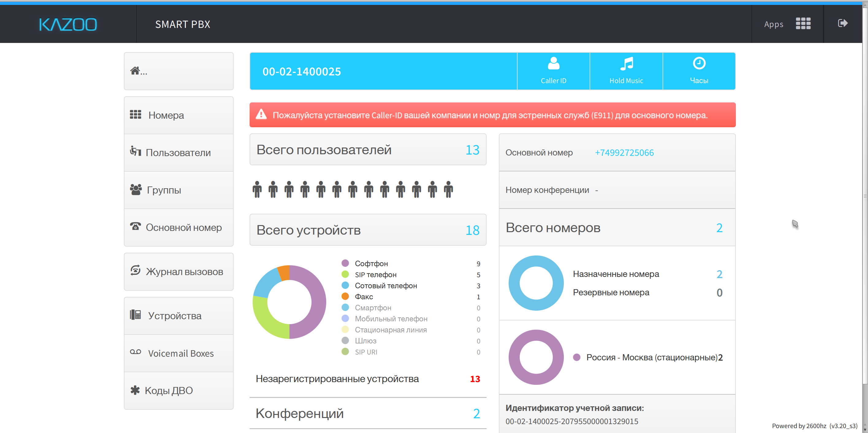
Task: Open Номера in the sidebar
Action: pos(178,115)
